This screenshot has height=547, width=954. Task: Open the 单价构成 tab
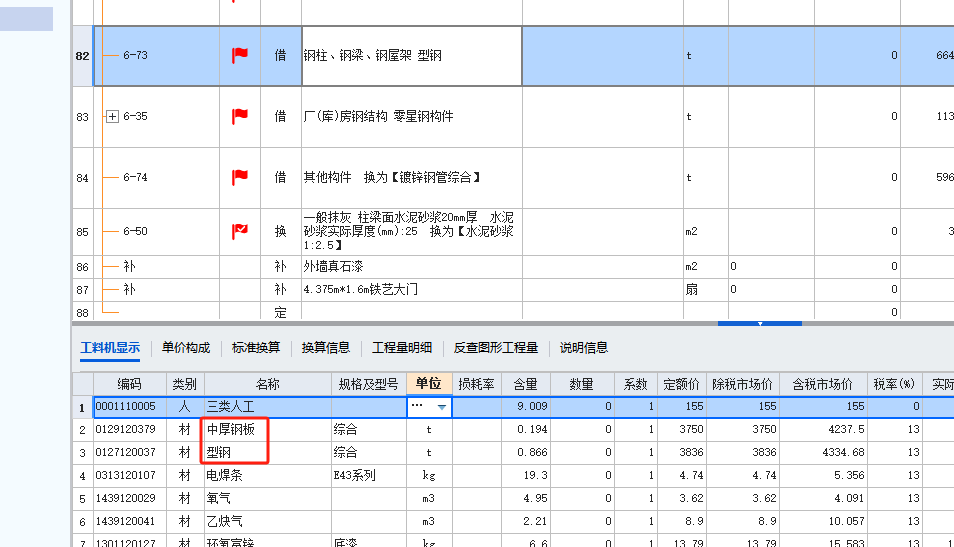(x=186, y=347)
